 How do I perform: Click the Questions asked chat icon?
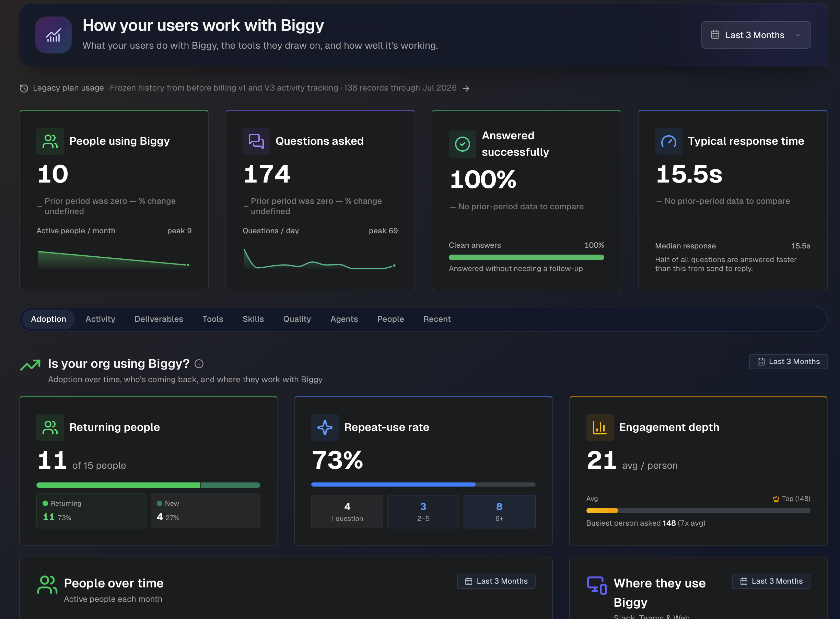coord(256,141)
